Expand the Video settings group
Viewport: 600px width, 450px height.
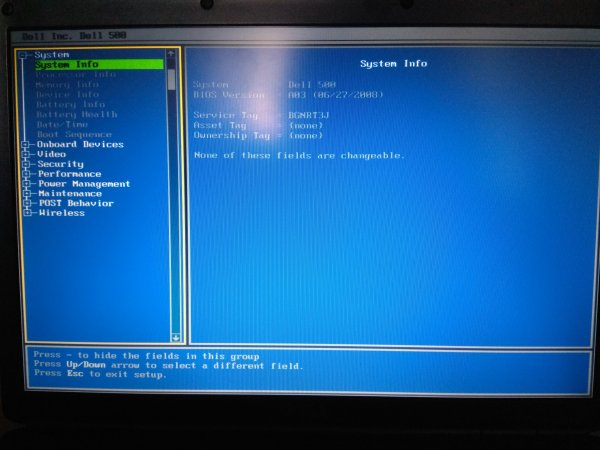(x=26, y=155)
